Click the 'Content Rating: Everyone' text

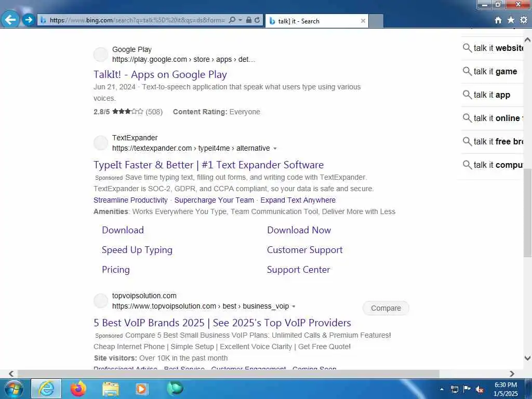(217, 112)
